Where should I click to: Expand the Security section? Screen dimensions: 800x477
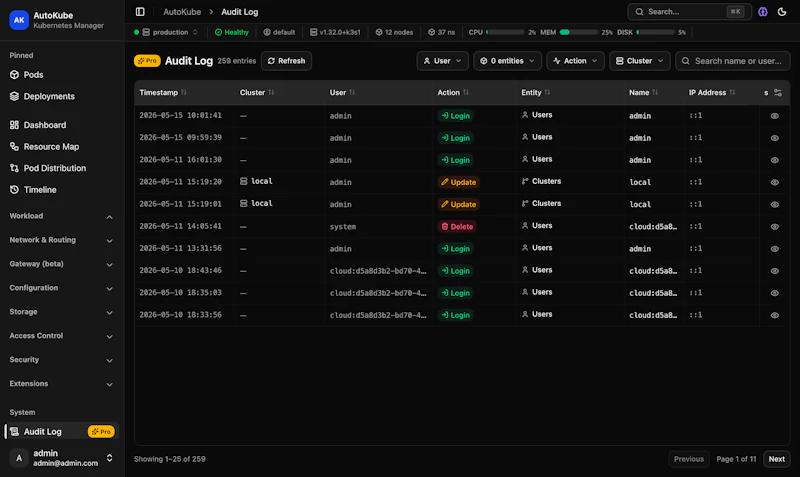click(x=61, y=360)
